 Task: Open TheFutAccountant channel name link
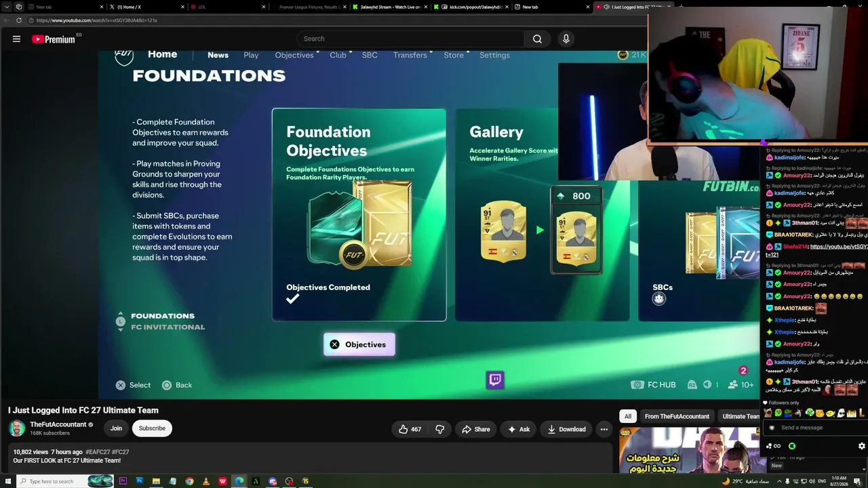(x=58, y=424)
